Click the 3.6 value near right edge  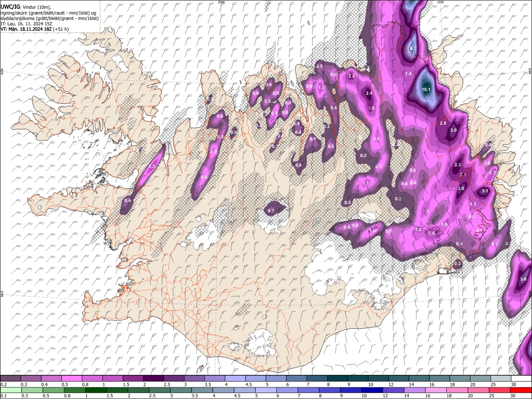[x=523, y=279]
